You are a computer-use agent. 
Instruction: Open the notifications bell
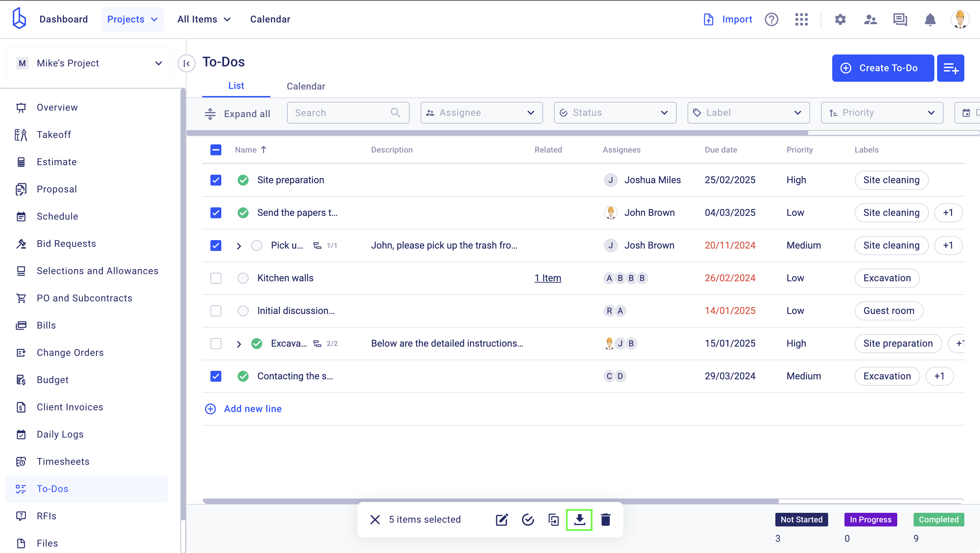coord(930,19)
